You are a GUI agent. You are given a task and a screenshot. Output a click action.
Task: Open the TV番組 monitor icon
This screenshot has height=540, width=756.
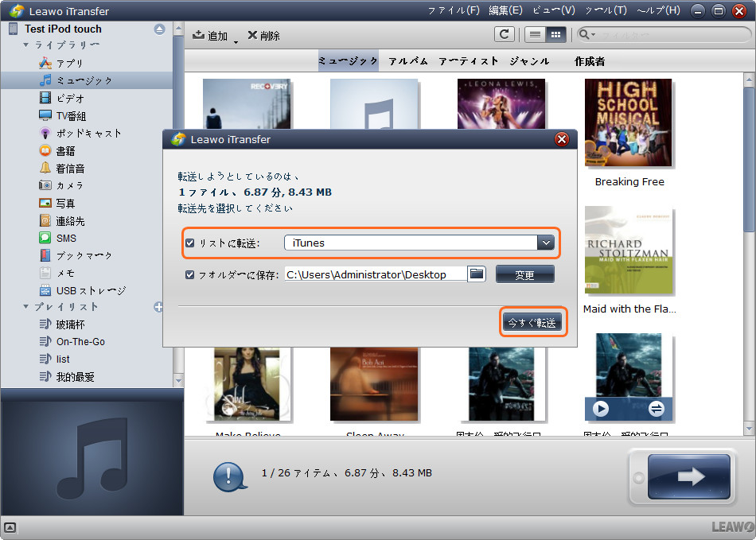tap(45, 115)
